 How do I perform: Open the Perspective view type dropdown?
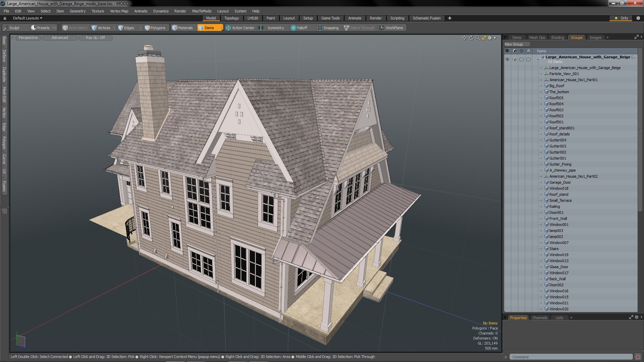[x=28, y=38]
